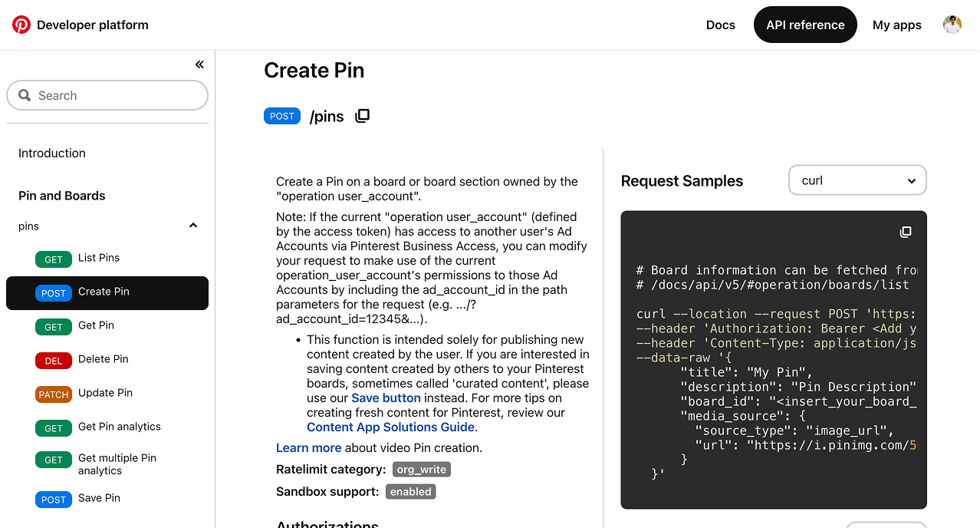Open the Docs tab
The image size is (980, 528).
pyautogui.click(x=721, y=25)
